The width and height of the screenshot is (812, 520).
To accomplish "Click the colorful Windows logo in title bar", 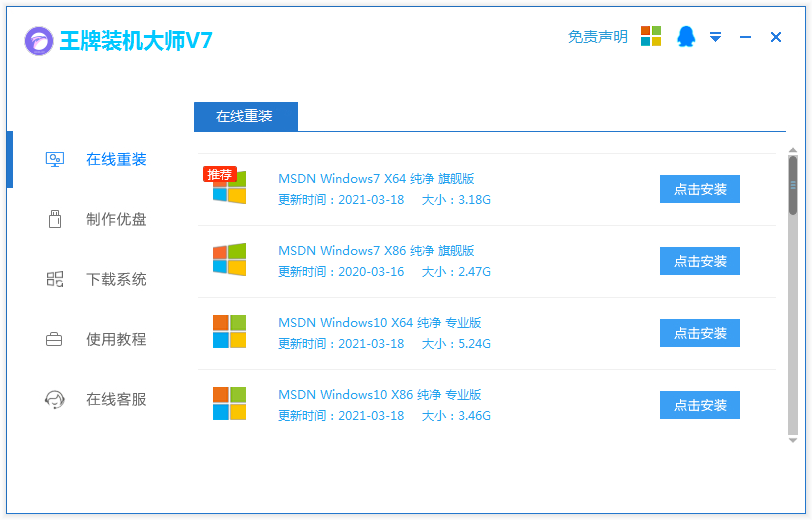I will 651,36.
